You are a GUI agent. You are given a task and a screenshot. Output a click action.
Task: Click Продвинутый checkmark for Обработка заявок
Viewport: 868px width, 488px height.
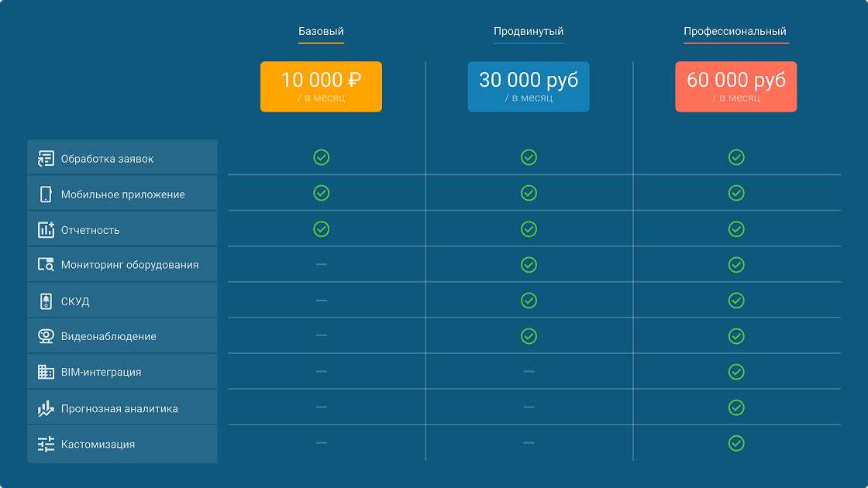tap(529, 157)
